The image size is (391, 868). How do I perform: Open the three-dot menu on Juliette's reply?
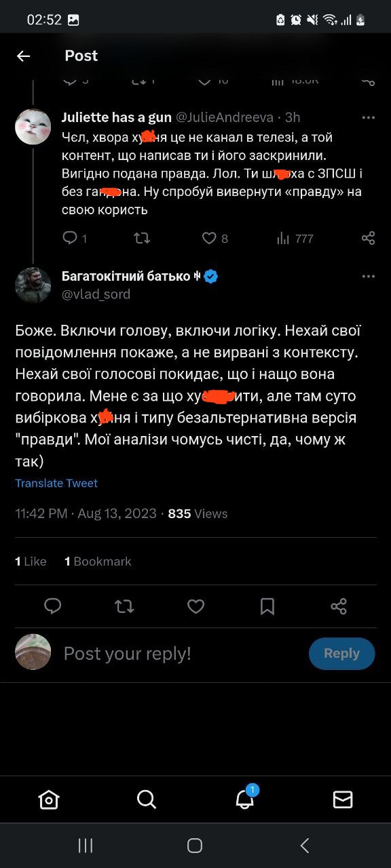click(x=369, y=117)
